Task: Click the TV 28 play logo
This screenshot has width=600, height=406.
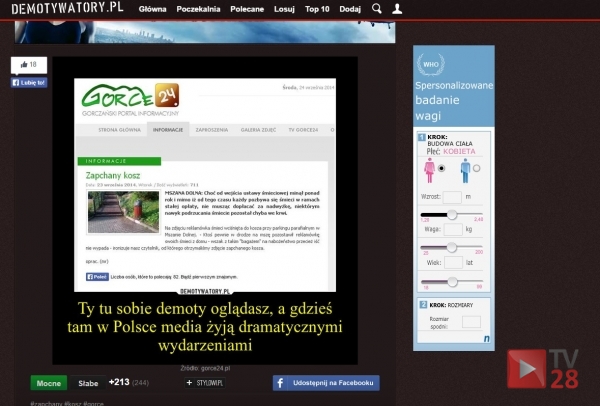Action: [543, 369]
